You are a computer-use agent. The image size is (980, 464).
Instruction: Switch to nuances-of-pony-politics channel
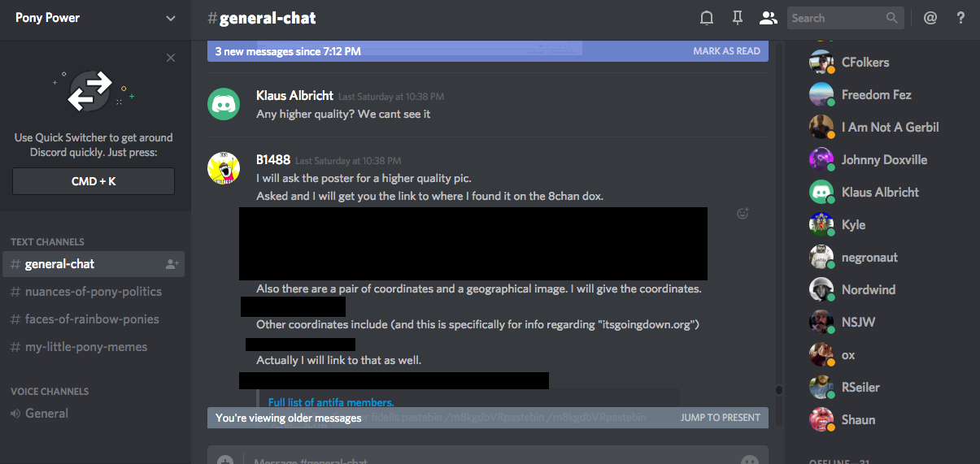(x=93, y=292)
